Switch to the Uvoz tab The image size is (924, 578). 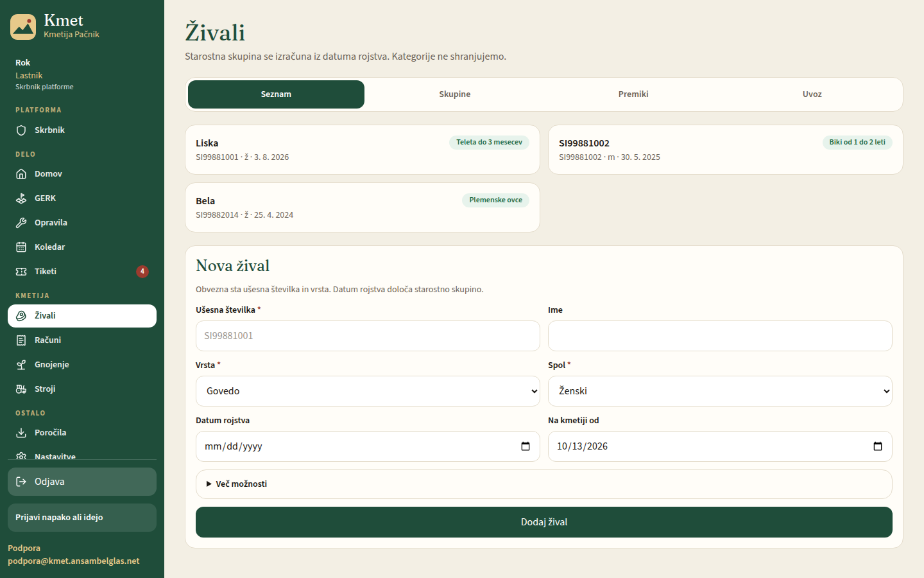[x=812, y=94]
